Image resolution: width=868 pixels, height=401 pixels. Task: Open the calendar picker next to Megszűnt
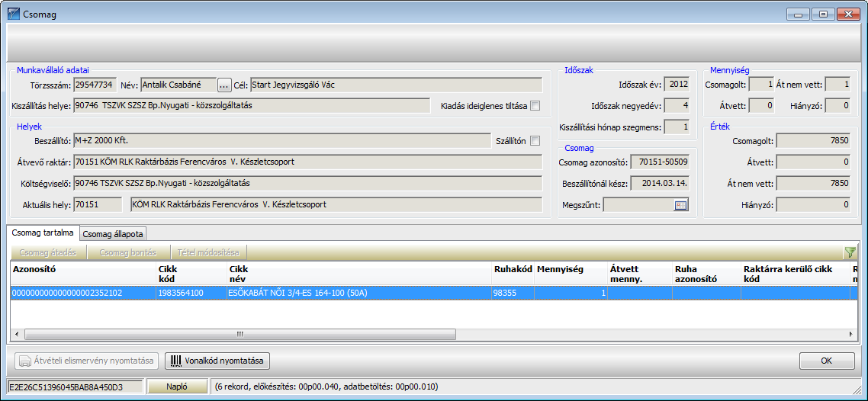coord(680,205)
